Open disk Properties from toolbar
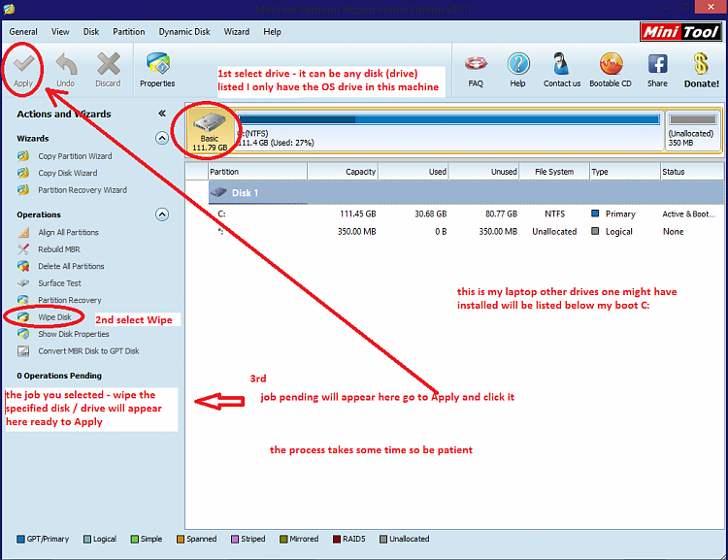This screenshot has width=728, height=560. [157, 70]
